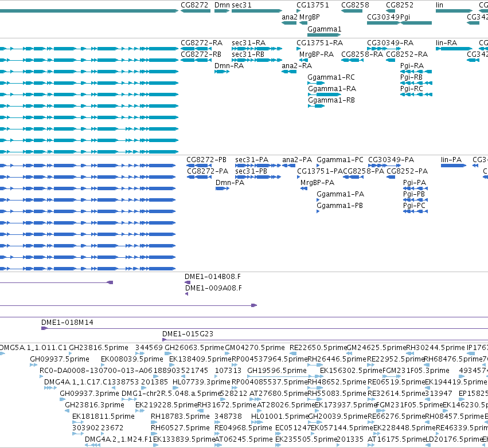Image resolution: width=488 pixels, height=448 pixels.
Task: Open the DME1-014B08.F BAC end label
Action: [212, 277]
